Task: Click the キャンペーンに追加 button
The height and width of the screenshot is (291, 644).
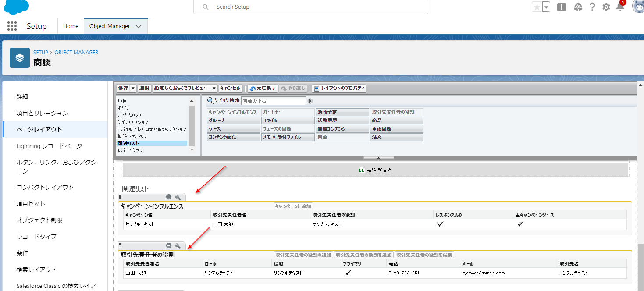Action: pos(293,206)
